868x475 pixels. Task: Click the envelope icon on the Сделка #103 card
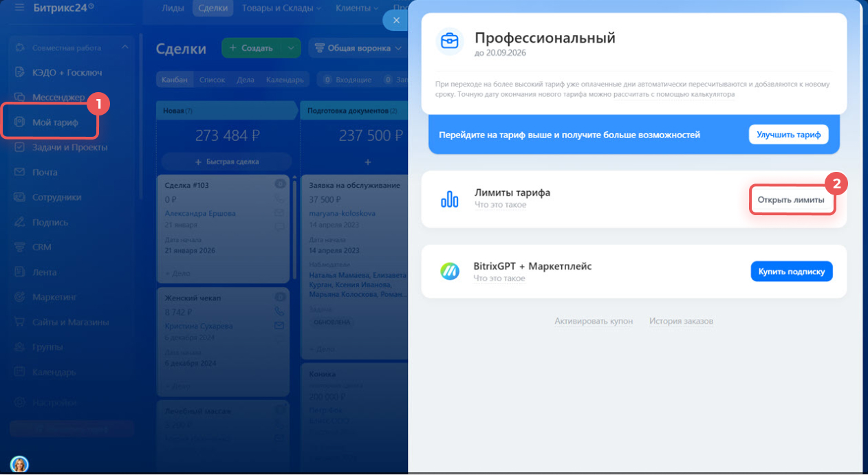(x=279, y=212)
